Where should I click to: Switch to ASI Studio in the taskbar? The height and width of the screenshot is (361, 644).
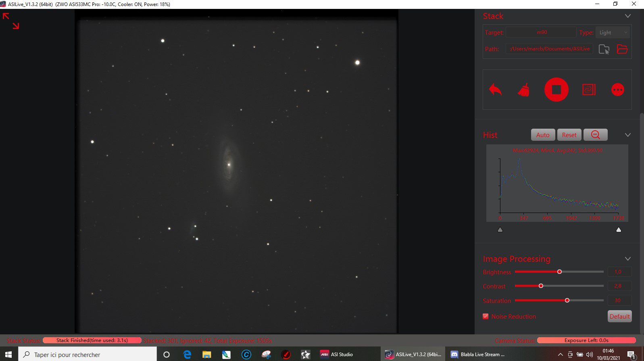pos(336,354)
